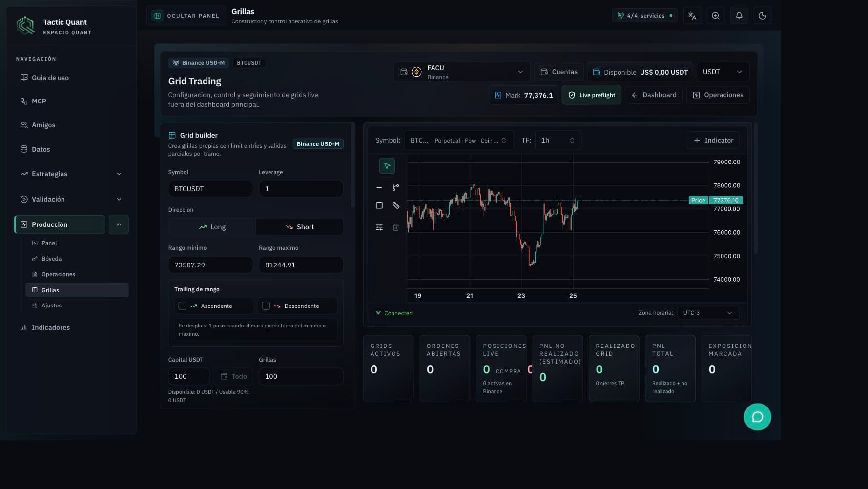Click the Leverage input field
Image resolution: width=868 pixels, height=489 pixels.
301,189
